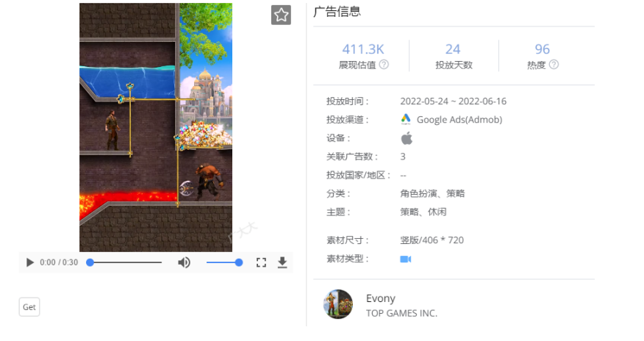The width and height of the screenshot is (644, 341).
Task: Click the star favorite icon
Action: 281,15
